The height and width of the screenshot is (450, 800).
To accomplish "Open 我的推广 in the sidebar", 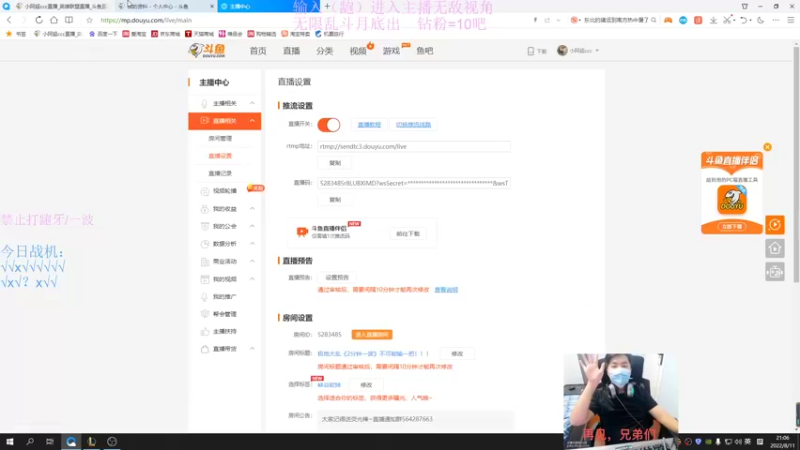I will click(224, 296).
